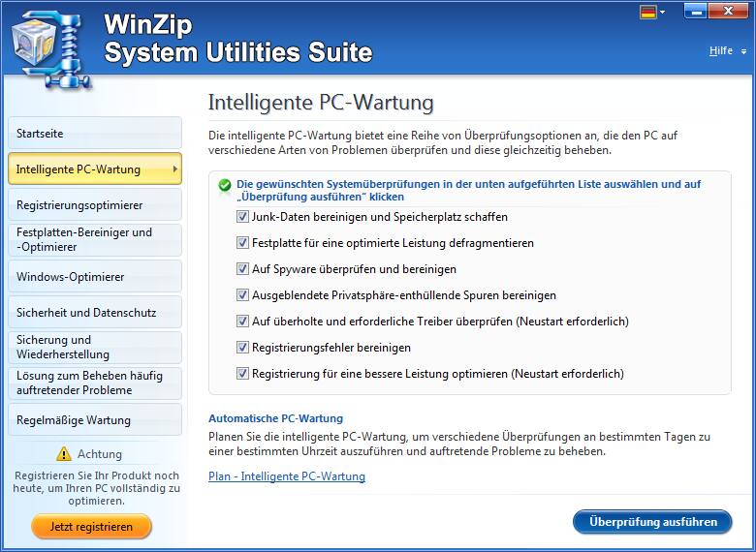The image size is (756, 552).
Task: Close the WinZip System Utilities window
Action: pyautogui.click(x=731, y=11)
